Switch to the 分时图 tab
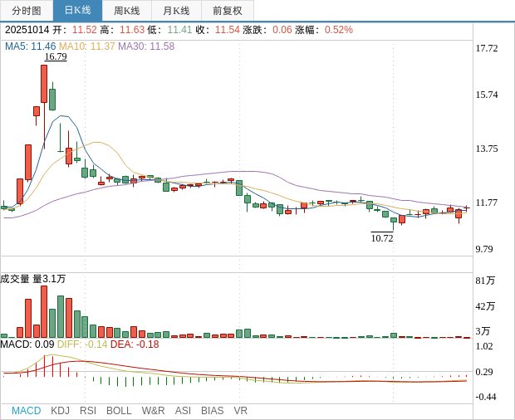 pyautogui.click(x=27, y=11)
